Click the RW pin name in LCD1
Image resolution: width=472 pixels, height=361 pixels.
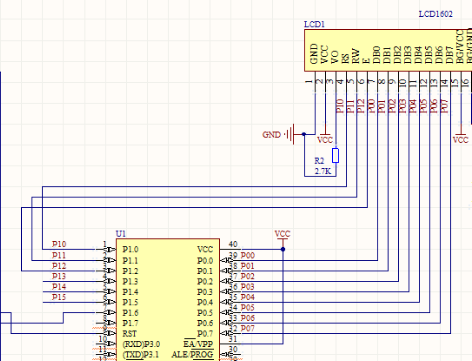coord(356,56)
